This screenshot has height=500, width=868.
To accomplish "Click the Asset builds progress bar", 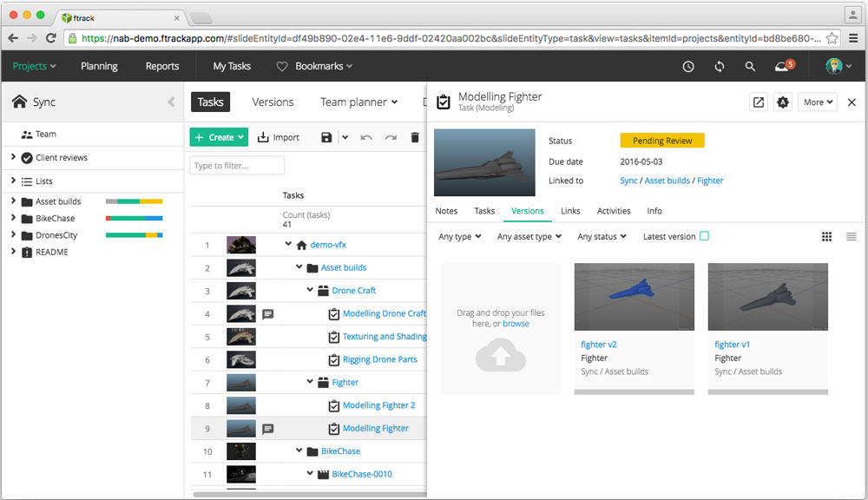I will click(134, 201).
